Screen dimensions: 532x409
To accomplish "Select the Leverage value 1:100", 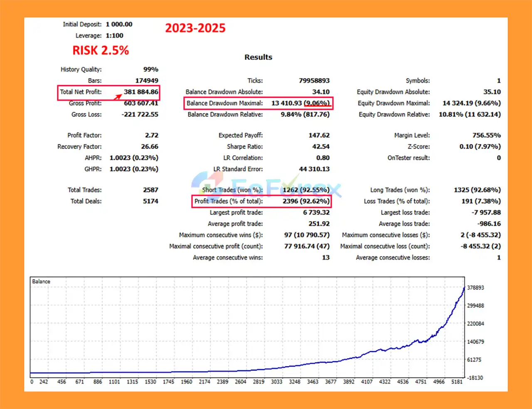I will click(114, 35).
